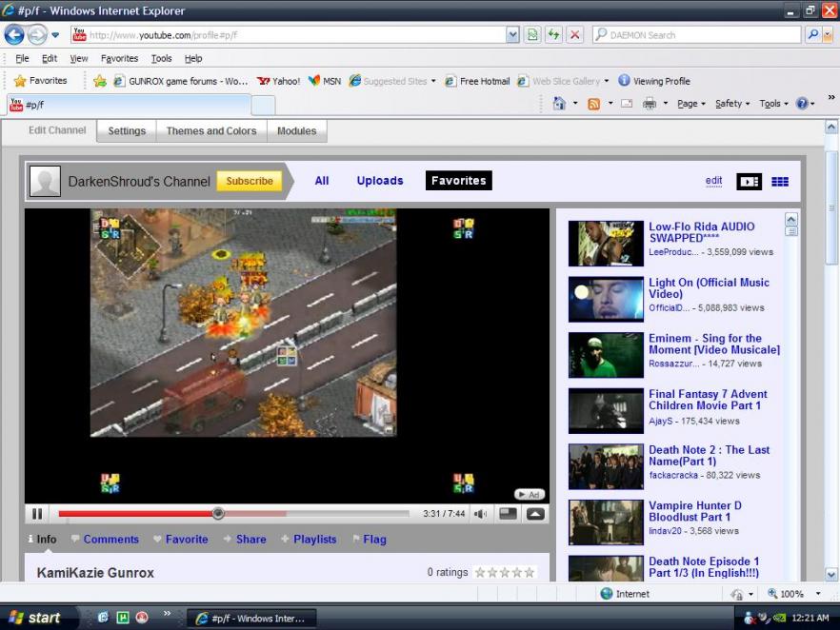Screen dimensions: 840x630
Task: Click the yellow Subscribe button
Action: pos(250,181)
